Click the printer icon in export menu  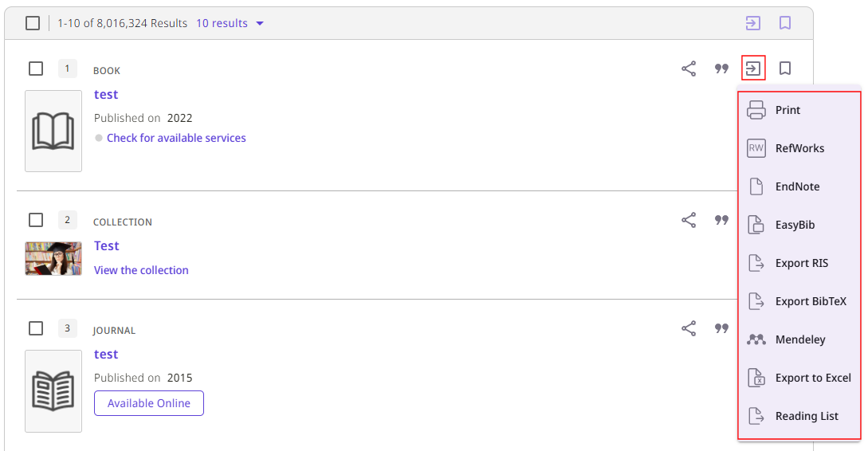coord(756,110)
